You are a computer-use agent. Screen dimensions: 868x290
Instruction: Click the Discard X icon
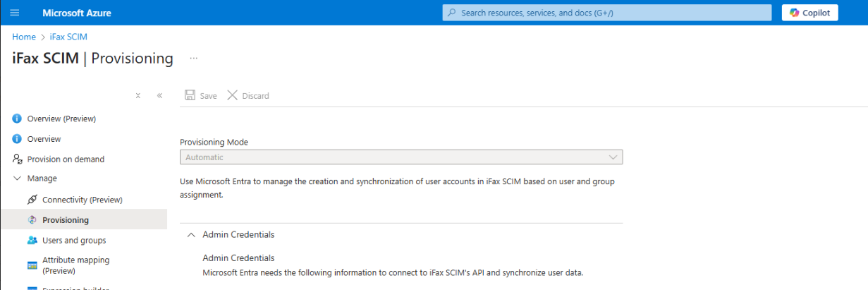(x=232, y=95)
